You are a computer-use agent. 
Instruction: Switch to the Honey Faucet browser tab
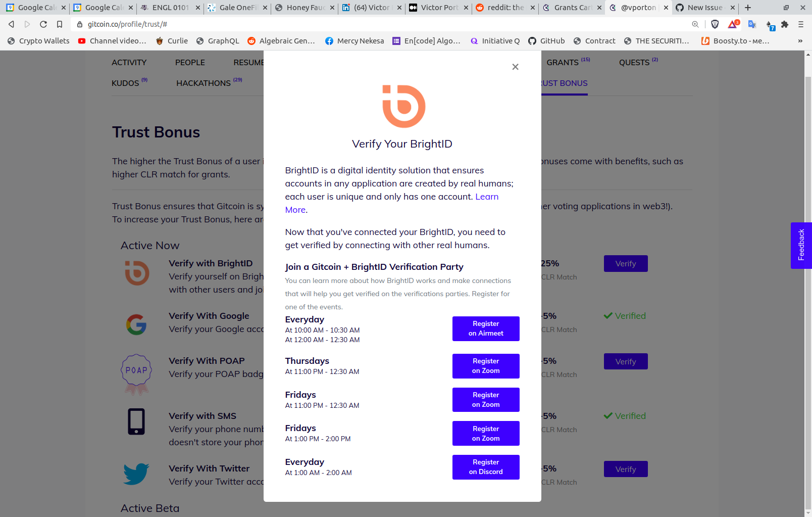(303, 8)
